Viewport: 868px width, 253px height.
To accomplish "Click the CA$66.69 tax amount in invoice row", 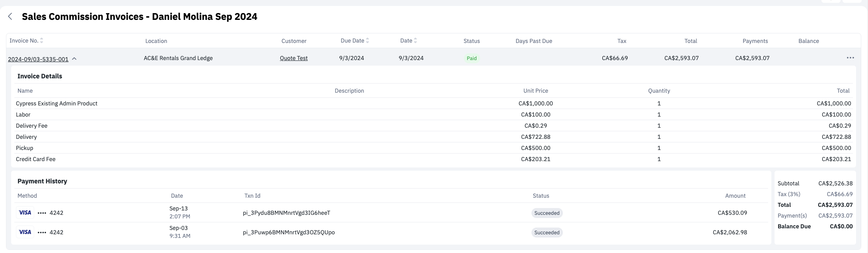I will [615, 58].
